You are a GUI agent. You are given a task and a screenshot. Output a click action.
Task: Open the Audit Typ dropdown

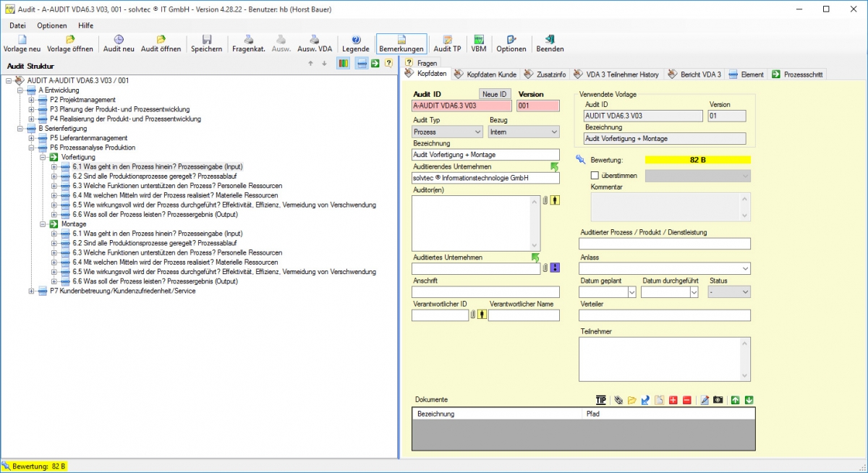click(x=447, y=132)
